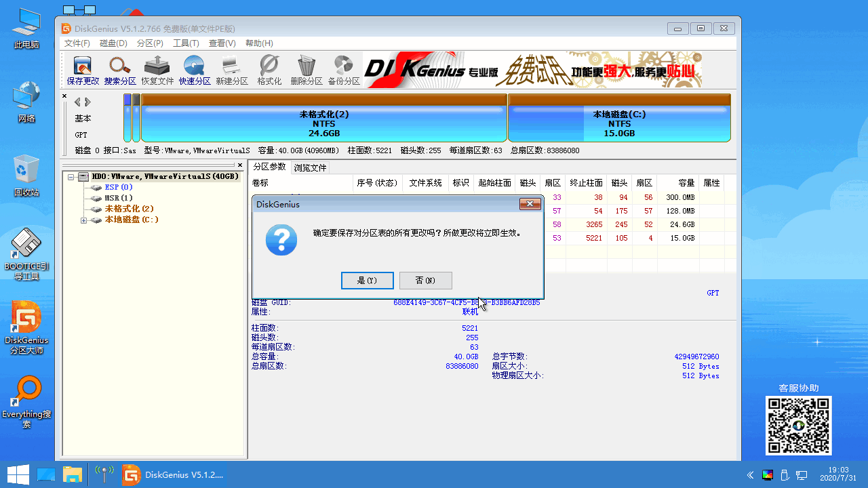Open 此电脑 desktop icon
Screen dimensions: 868x488
point(26,28)
